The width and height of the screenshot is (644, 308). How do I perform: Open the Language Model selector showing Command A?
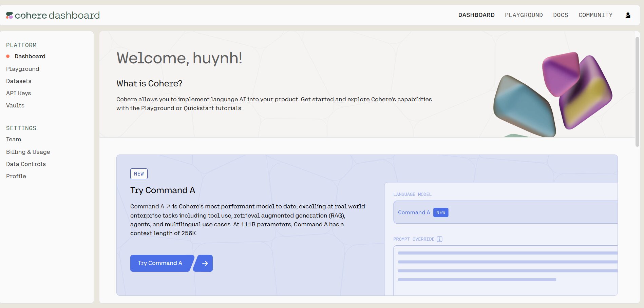(x=506, y=212)
